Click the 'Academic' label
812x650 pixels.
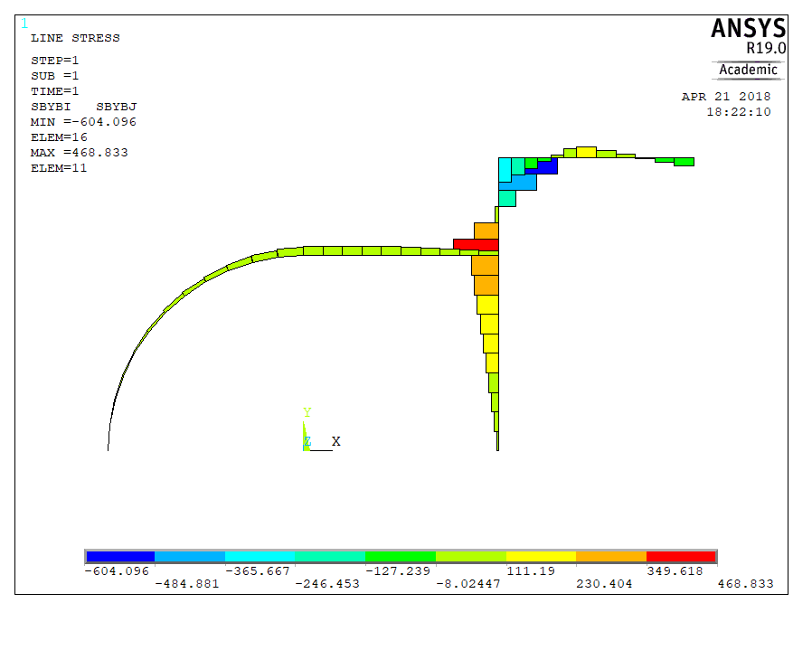pos(749,70)
